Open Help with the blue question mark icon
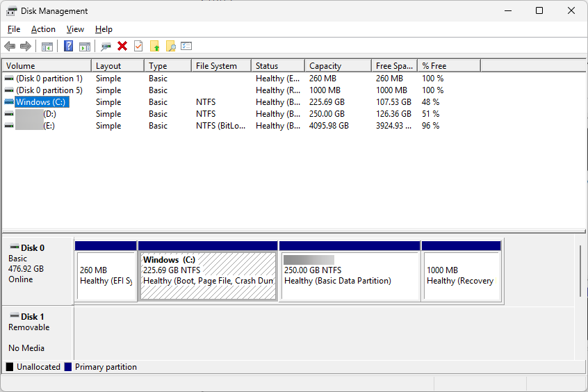The height and width of the screenshot is (392, 588). pyautogui.click(x=68, y=46)
